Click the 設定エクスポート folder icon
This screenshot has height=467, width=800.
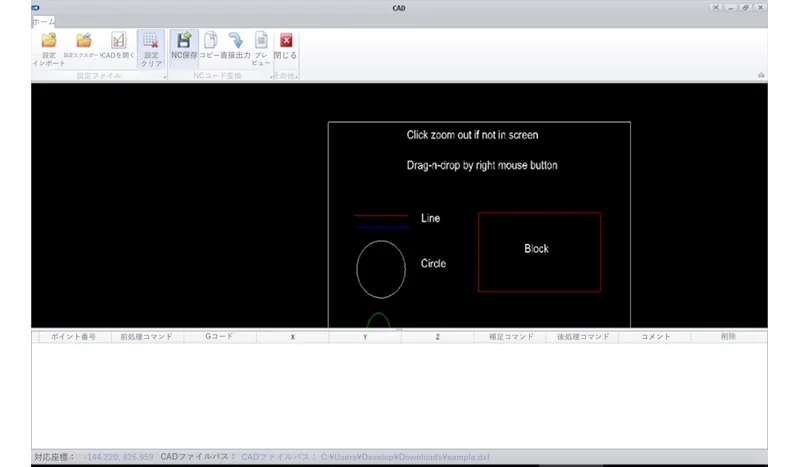click(x=84, y=40)
